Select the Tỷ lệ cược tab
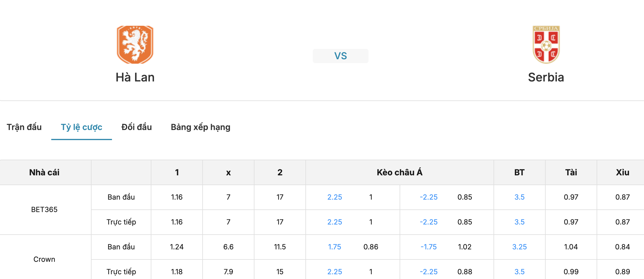The height and width of the screenshot is (279, 644). click(81, 127)
